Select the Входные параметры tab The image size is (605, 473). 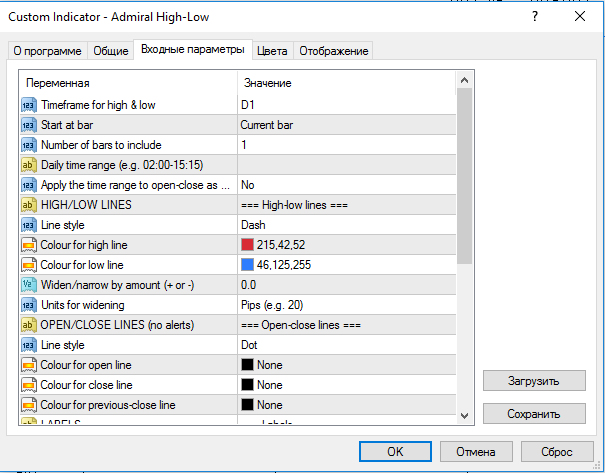(193, 49)
